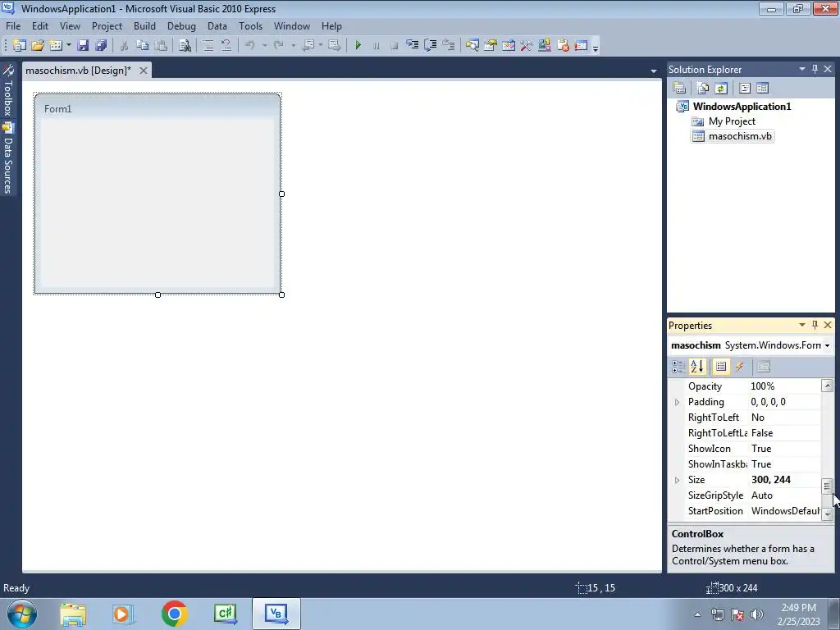This screenshot has height=630, width=840.
Task: Open the File menu
Action: pos(13,26)
